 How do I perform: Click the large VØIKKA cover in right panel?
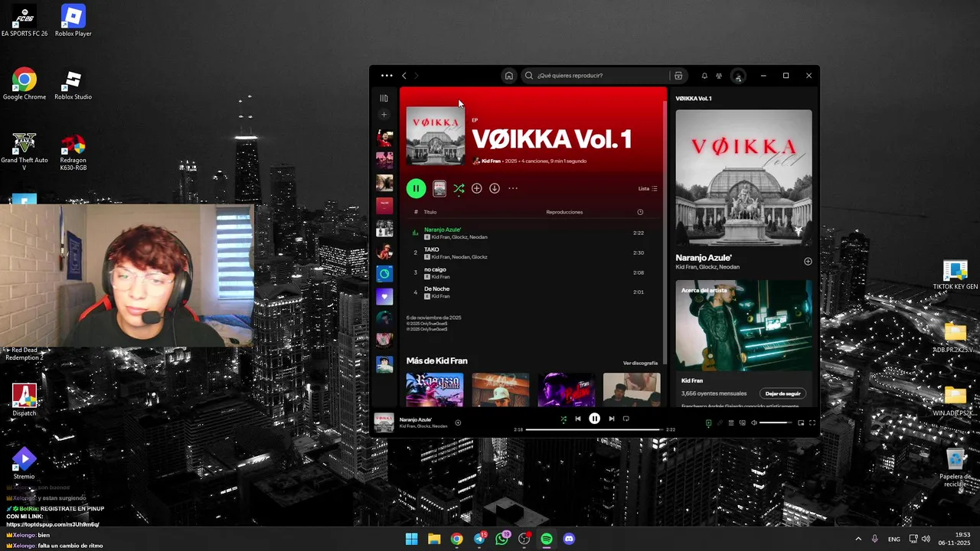tap(743, 178)
